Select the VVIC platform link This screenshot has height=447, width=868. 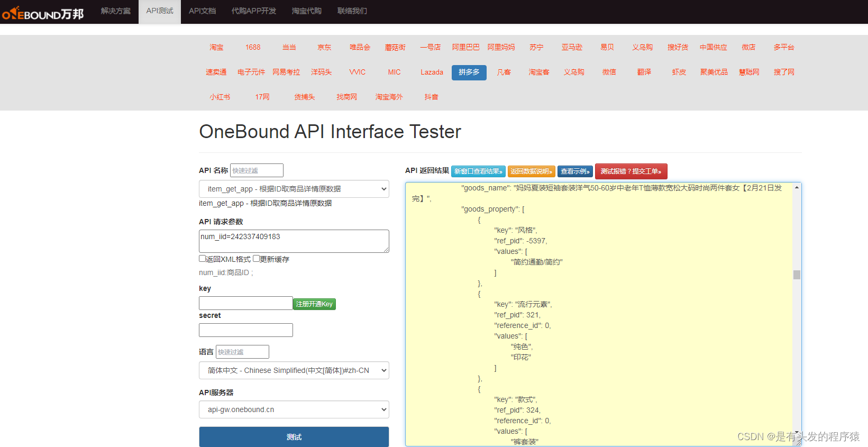tap(358, 72)
